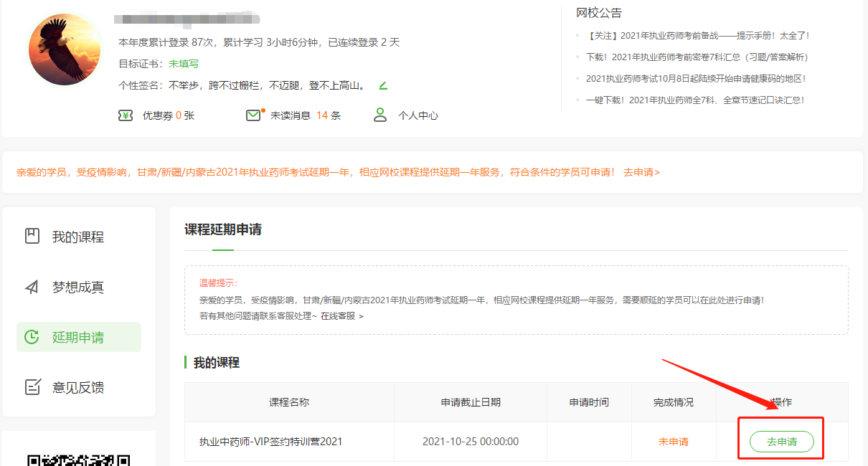Click the green pencil edit signature icon
Image resolution: width=868 pixels, height=466 pixels.
(x=383, y=86)
